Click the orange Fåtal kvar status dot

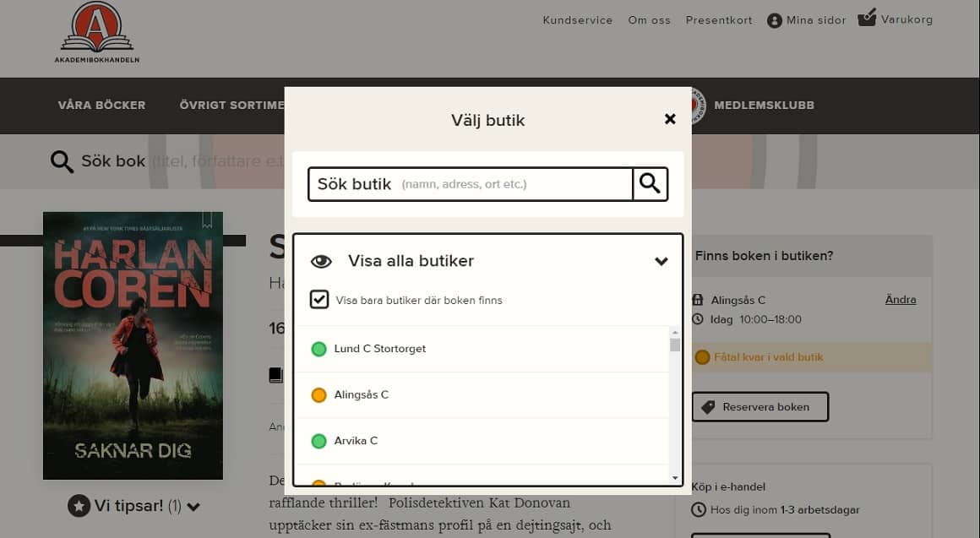click(x=703, y=357)
